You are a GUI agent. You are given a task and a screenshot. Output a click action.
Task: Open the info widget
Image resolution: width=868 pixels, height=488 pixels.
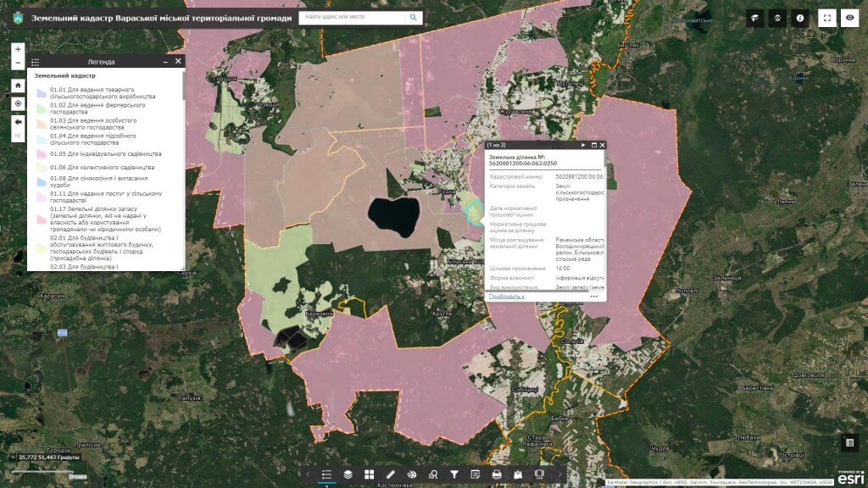point(800,19)
